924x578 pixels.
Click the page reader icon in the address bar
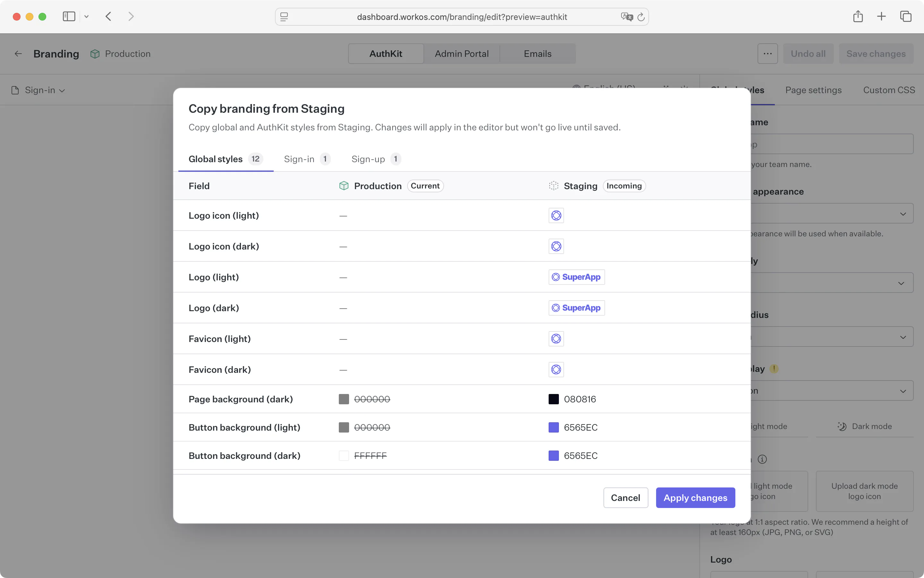point(284,17)
